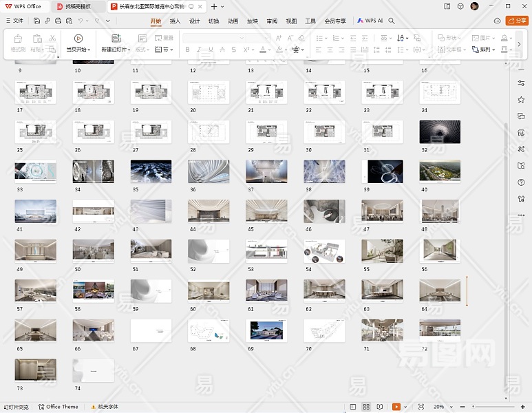This screenshot has height=413, width=532.
Task: Open the help icon in right sidebar
Action: pos(521,182)
